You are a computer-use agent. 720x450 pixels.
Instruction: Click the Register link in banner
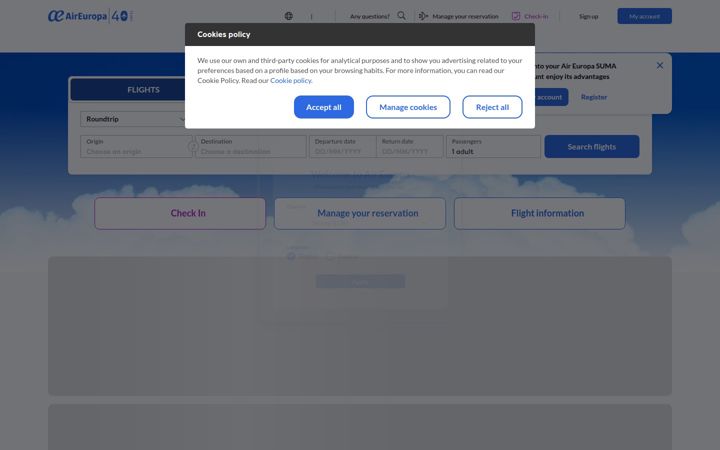pyautogui.click(x=594, y=97)
